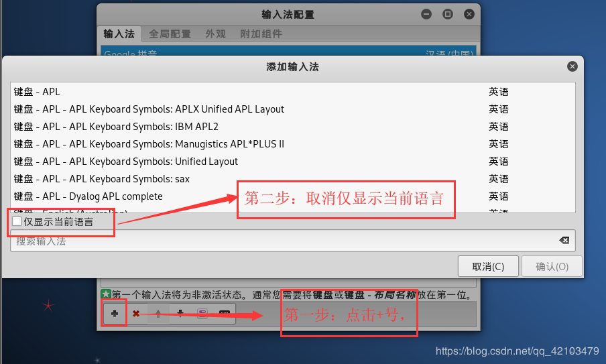The height and width of the screenshot is (364, 606).
Task: Click the 取消(C) button
Action: pyautogui.click(x=488, y=266)
